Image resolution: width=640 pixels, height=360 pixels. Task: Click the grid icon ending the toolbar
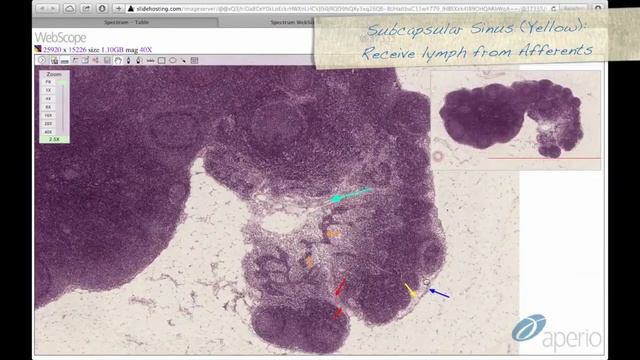point(195,60)
